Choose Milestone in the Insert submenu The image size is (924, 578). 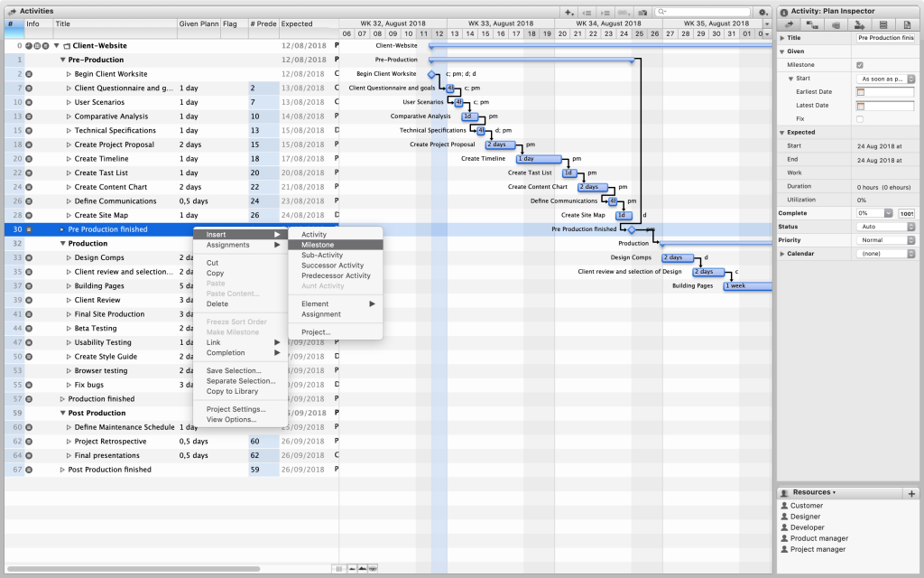click(336, 245)
